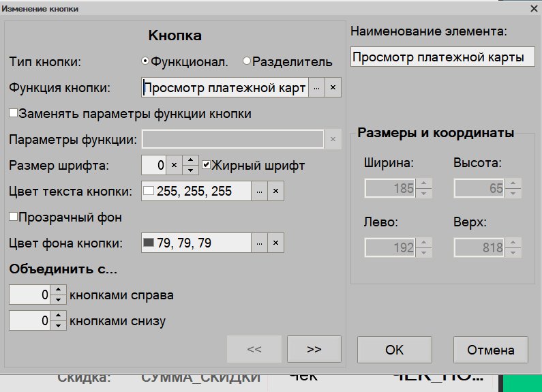
Task: Click the Отмена button
Action: pyautogui.click(x=490, y=350)
